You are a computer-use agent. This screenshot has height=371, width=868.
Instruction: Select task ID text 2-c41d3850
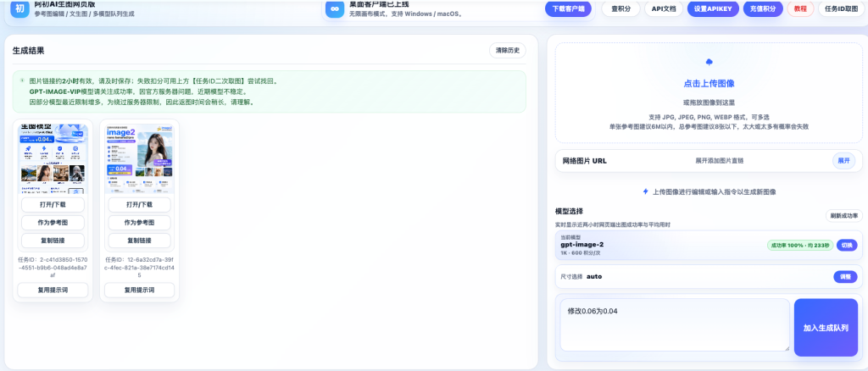tap(53, 267)
